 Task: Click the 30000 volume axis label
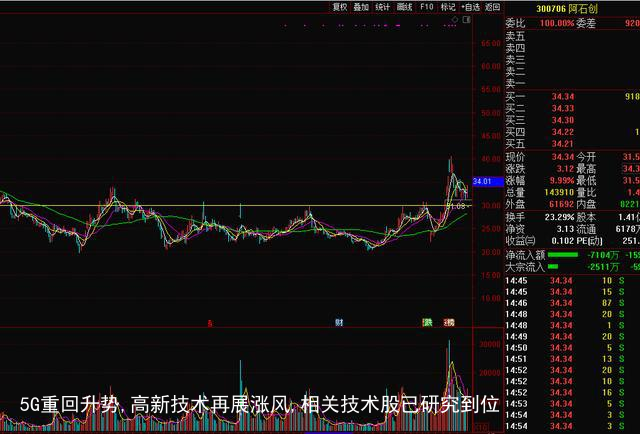click(490, 344)
